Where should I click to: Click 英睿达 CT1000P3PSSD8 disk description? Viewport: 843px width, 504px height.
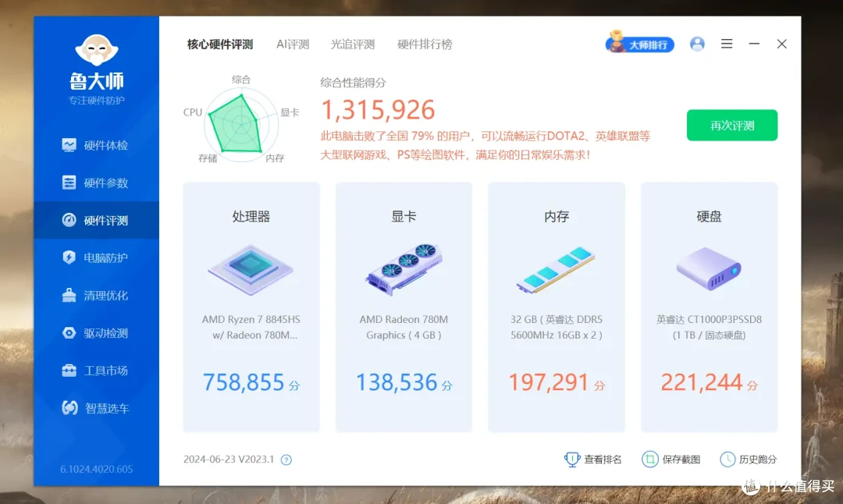pyautogui.click(x=709, y=327)
